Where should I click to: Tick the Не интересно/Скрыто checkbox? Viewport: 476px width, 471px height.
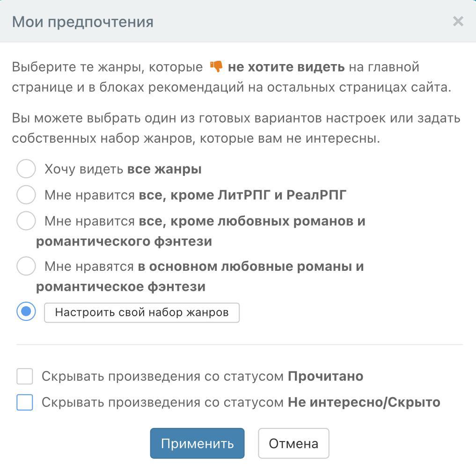tap(25, 402)
